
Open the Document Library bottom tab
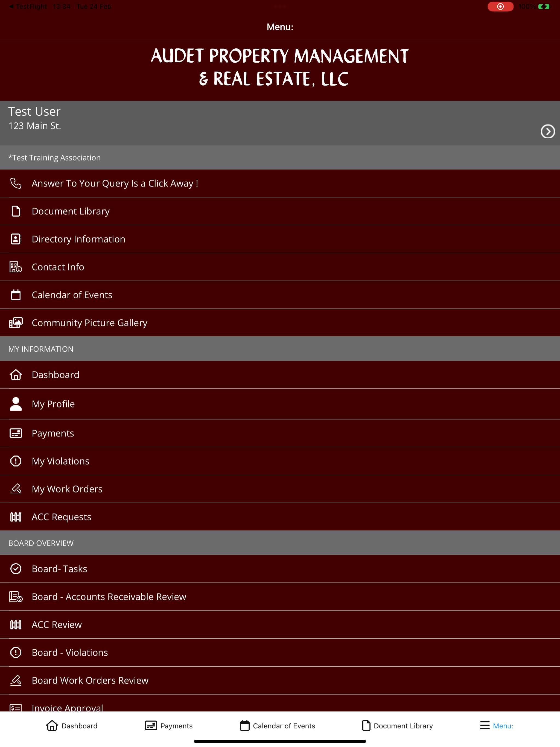(x=397, y=725)
